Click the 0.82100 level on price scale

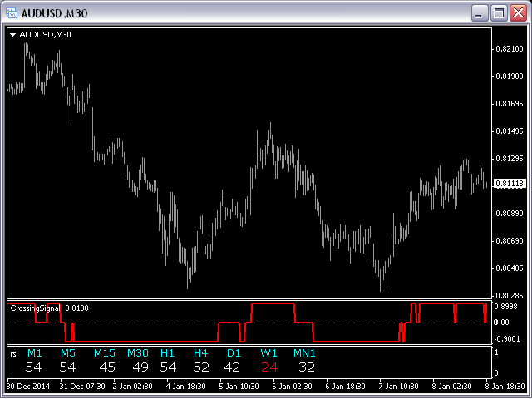pyautogui.click(x=507, y=49)
